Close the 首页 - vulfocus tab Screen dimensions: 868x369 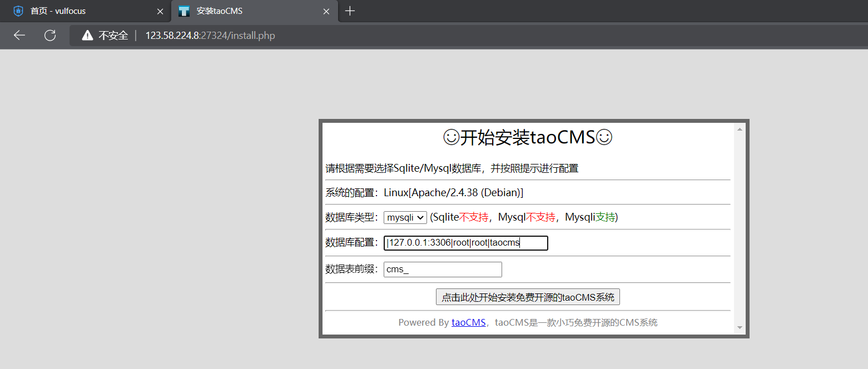160,11
